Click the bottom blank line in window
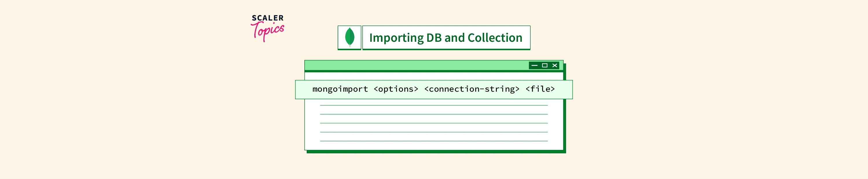The image size is (868, 179). (434, 141)
